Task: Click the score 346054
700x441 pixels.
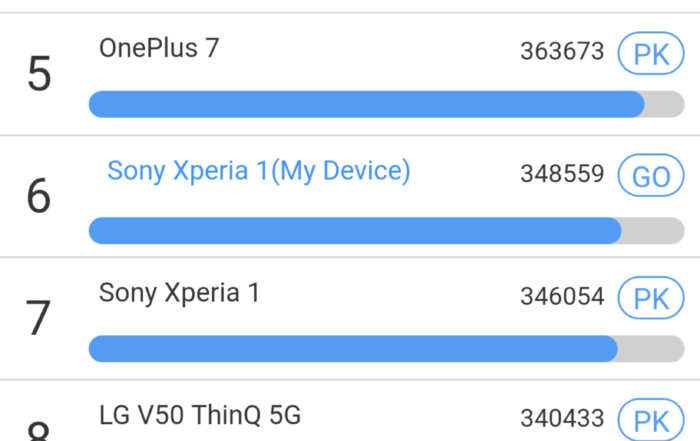Action: coord(562,297)
